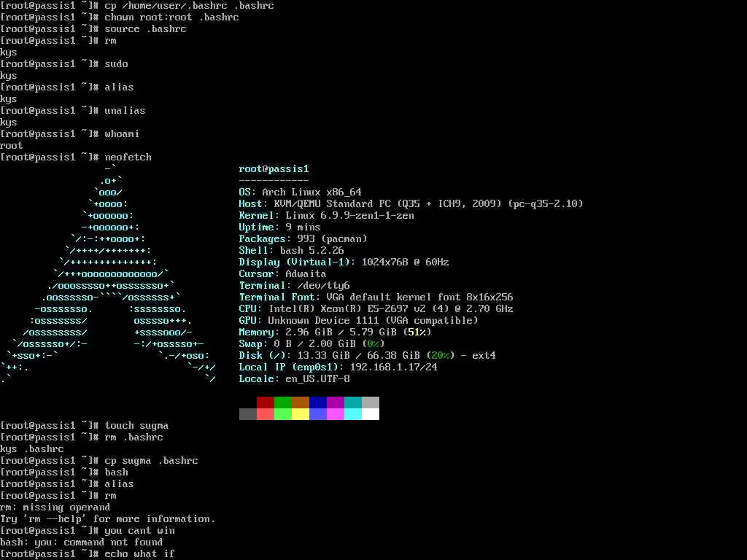The height and width of the screenshot is (560, 747).
Task: Select the yellow palette block
Action: click(300, 414)
